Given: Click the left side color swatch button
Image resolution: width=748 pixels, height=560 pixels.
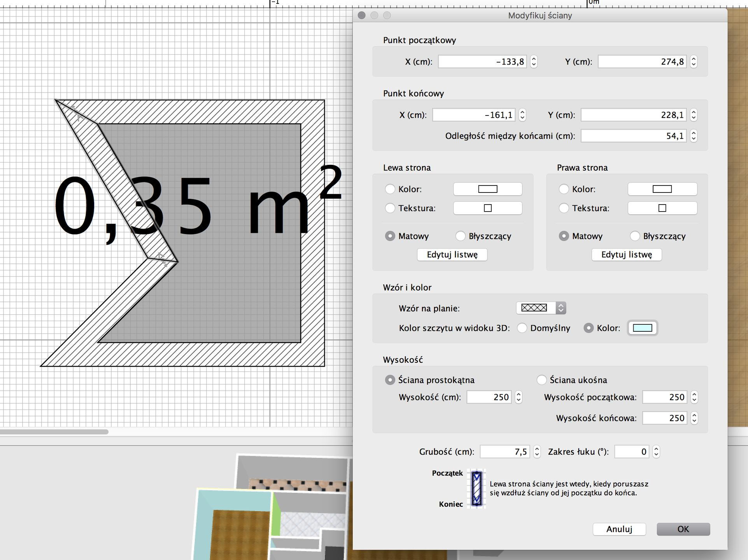Looking at the screenshot, I should pos(487,189).
